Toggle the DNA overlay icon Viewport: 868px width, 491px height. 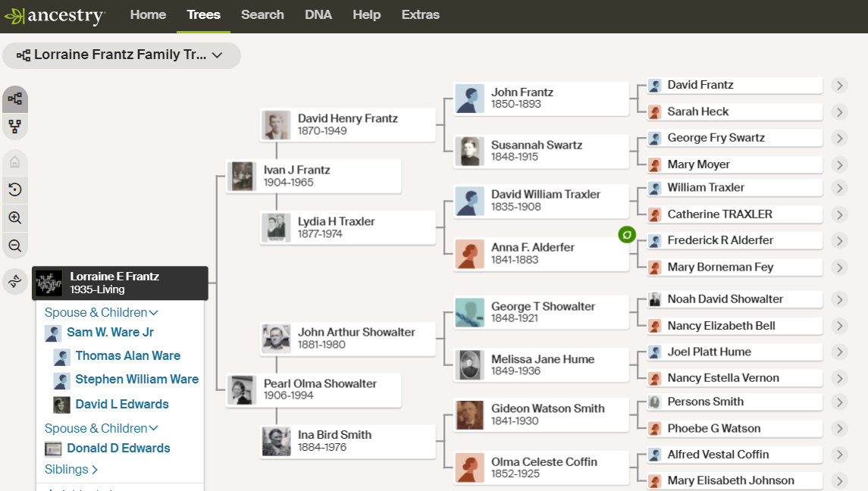tap(15, 282)
